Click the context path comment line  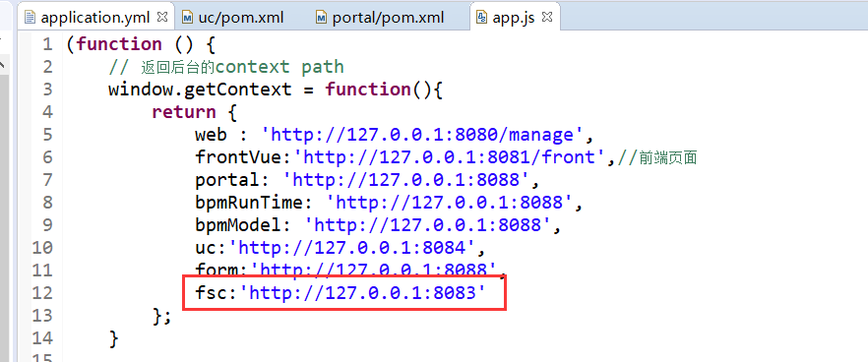pyautogui.click(x=226, y=67)
